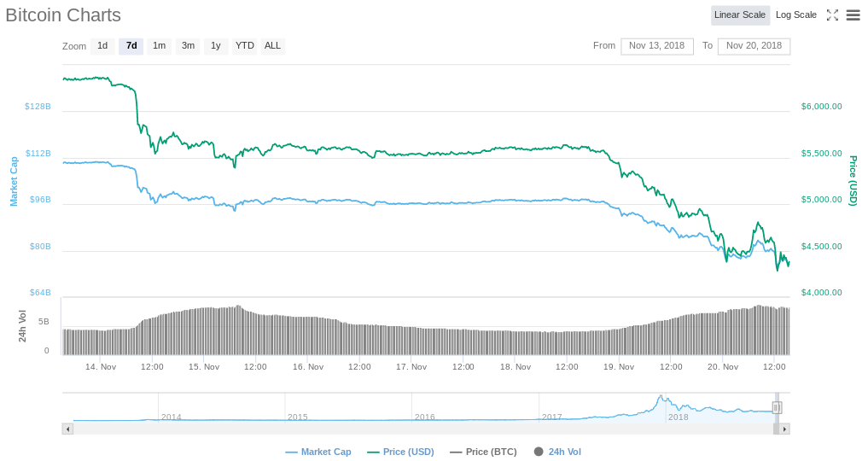868x461 pixels.
Task: Click the 2016 label in navigator timeline
Action: [x=424, y=417]
